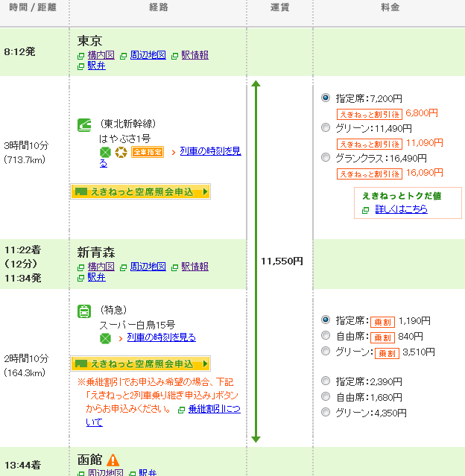Select 自由席 乗割 840円 radio option
The height and width of the screenshot is (476, 465).
point(326,335)
